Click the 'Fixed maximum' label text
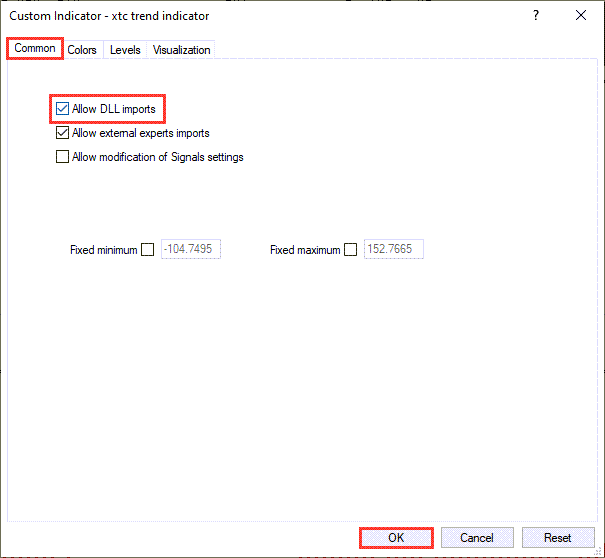 click(305, 250)
